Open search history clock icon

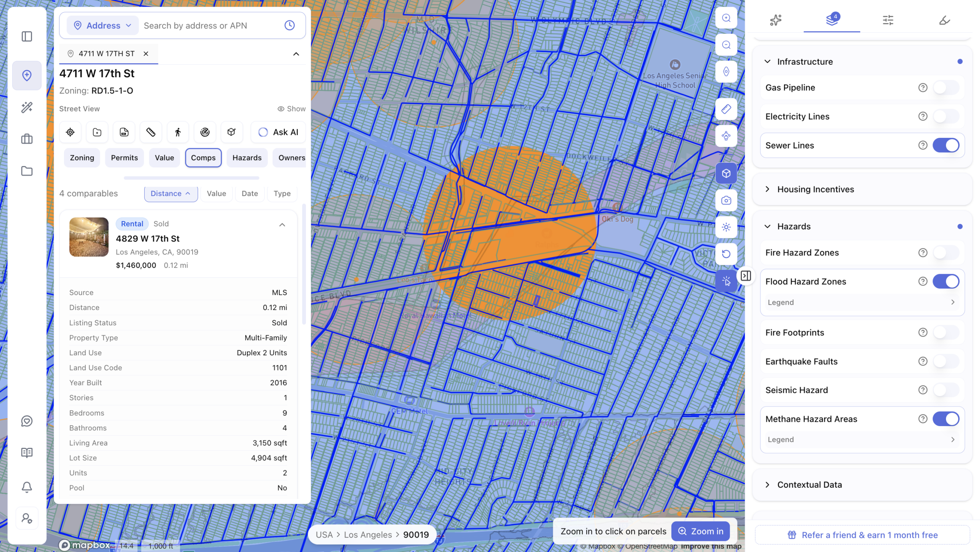(x=289, y=25)
